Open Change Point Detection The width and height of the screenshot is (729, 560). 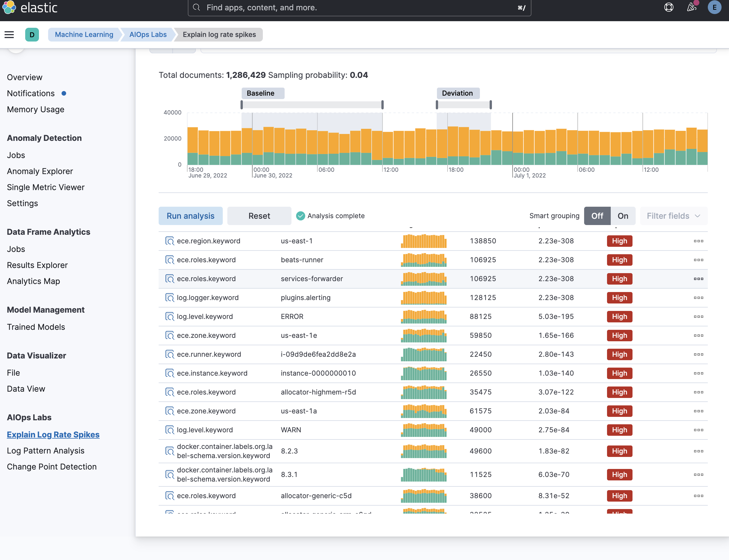pyautogui.click(x=52, y=466)
